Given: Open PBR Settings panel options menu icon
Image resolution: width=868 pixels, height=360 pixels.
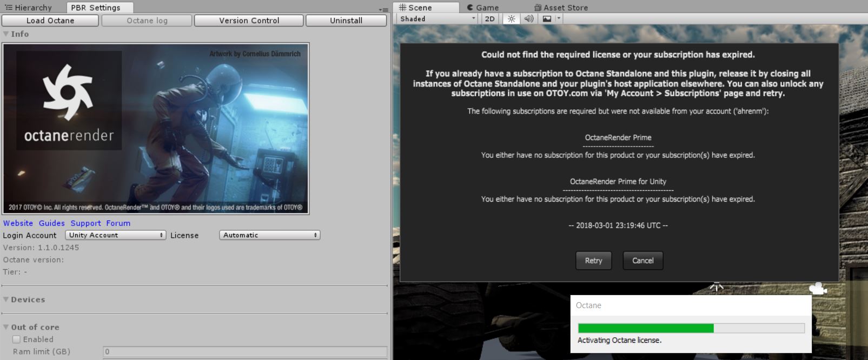Looking at the screenshot, I should point(383,9).
